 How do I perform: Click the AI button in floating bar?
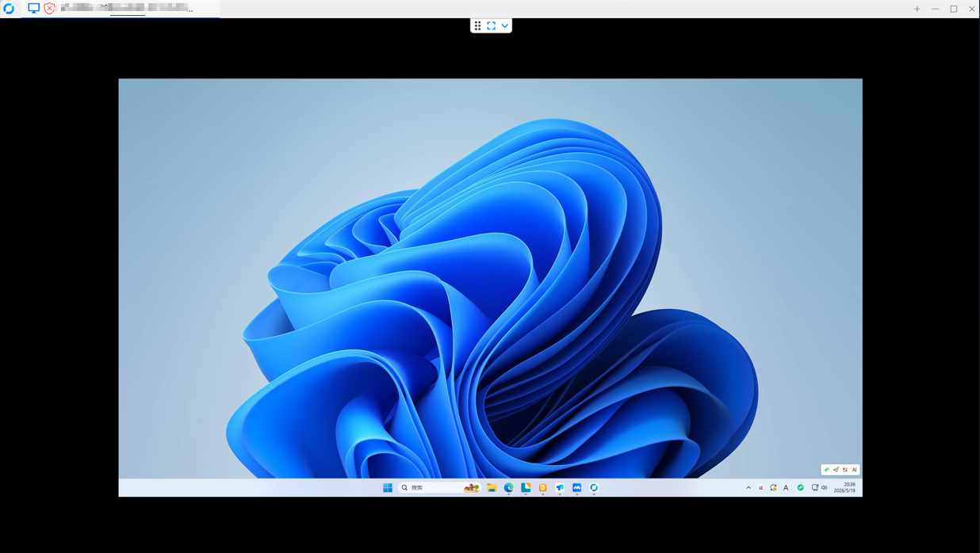point(855,470)
